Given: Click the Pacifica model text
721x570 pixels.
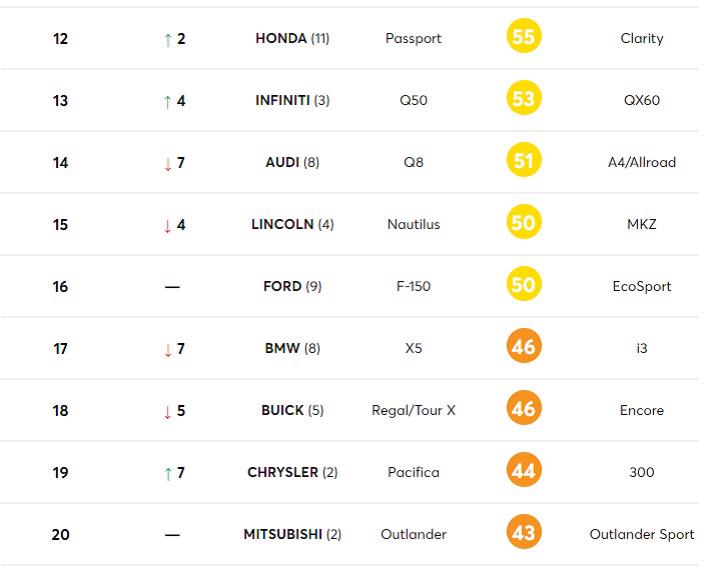Looking at the screenshot, I should tap(414, 472).
